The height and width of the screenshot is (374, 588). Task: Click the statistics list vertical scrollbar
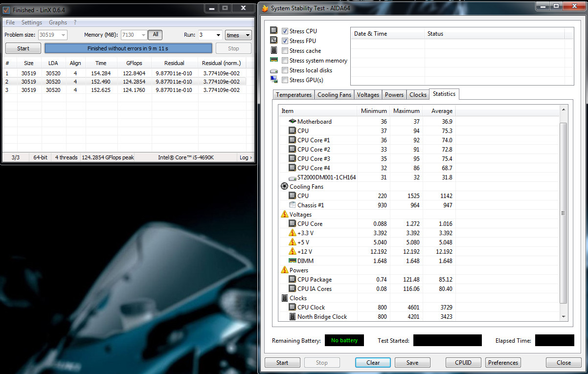coord(563,213)
